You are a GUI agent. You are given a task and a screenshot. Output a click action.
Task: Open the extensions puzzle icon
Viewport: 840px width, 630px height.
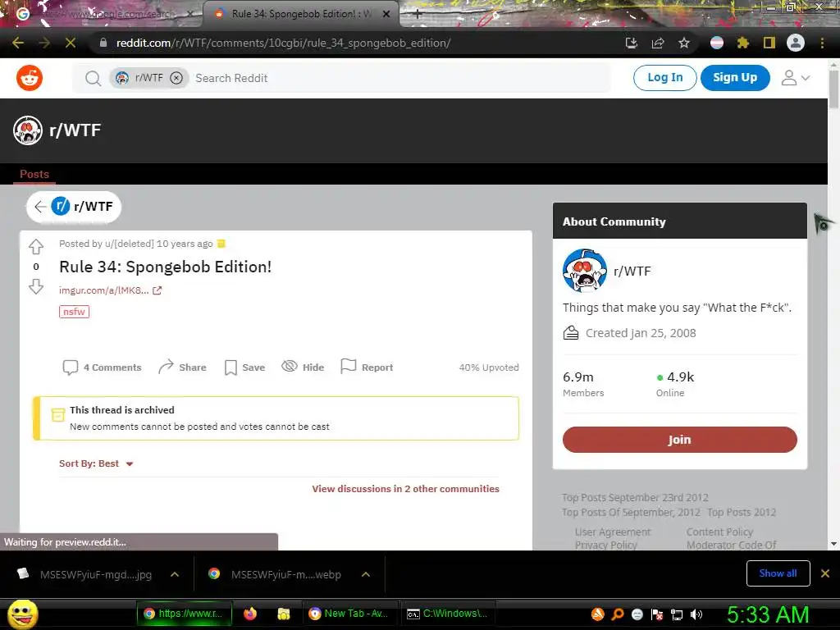(743, 43)
